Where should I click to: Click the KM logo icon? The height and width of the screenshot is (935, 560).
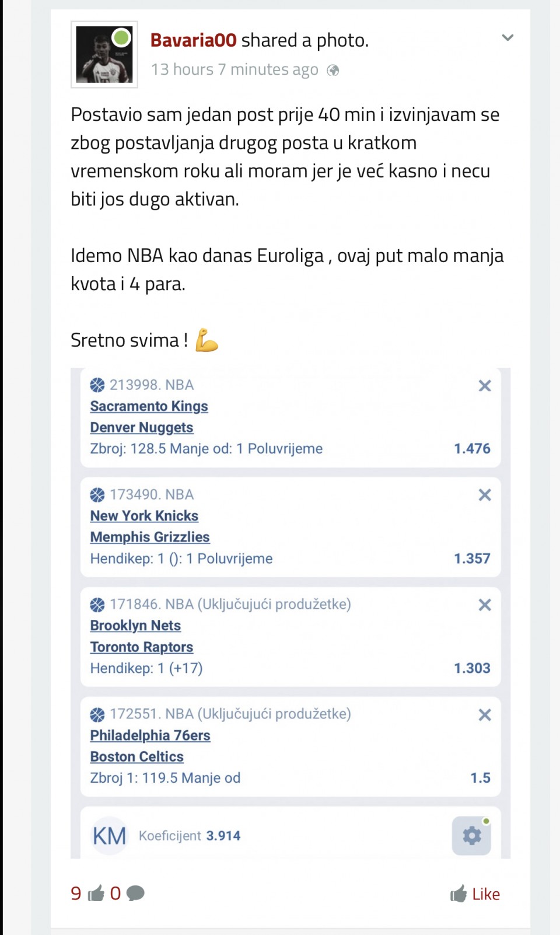[110, 836]
